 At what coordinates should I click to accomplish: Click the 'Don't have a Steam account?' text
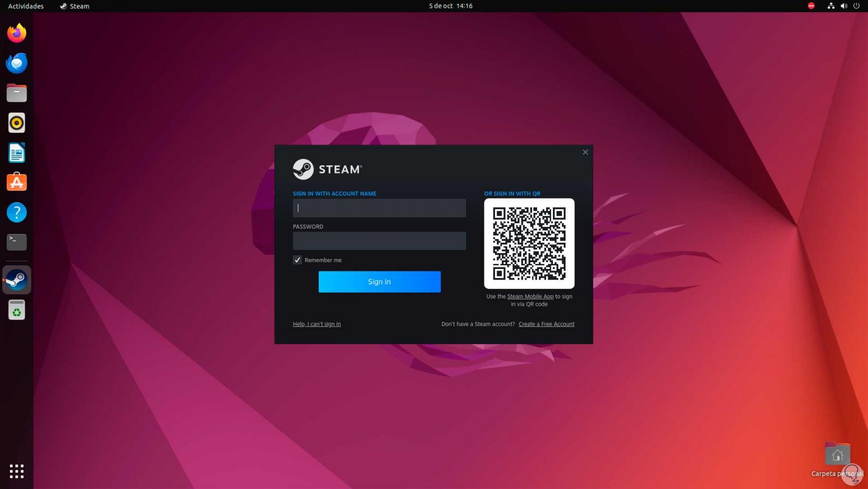point(478,324)
